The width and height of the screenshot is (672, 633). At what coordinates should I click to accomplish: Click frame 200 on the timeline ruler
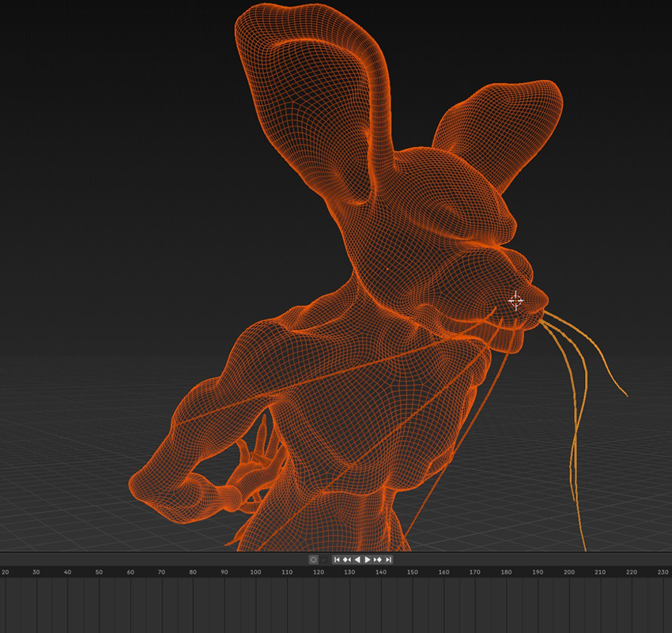tap(569, 571)
